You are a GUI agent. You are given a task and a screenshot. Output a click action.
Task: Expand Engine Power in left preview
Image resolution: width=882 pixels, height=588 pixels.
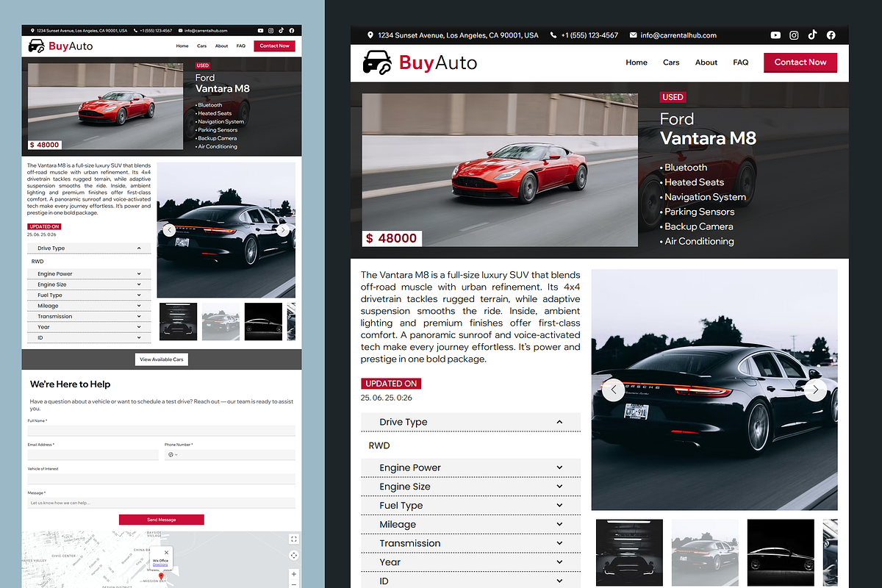[x=89, y=273]
